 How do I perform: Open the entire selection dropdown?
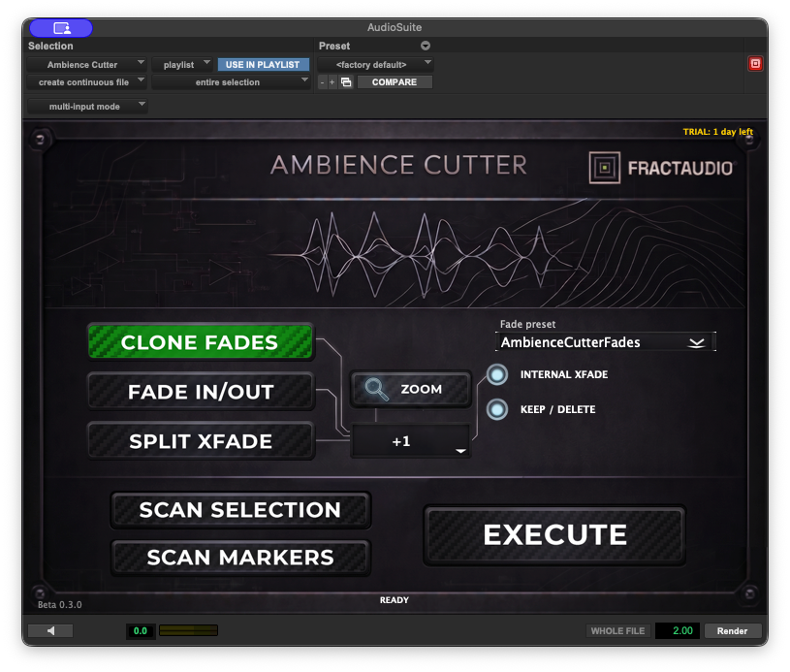point(231,82)
